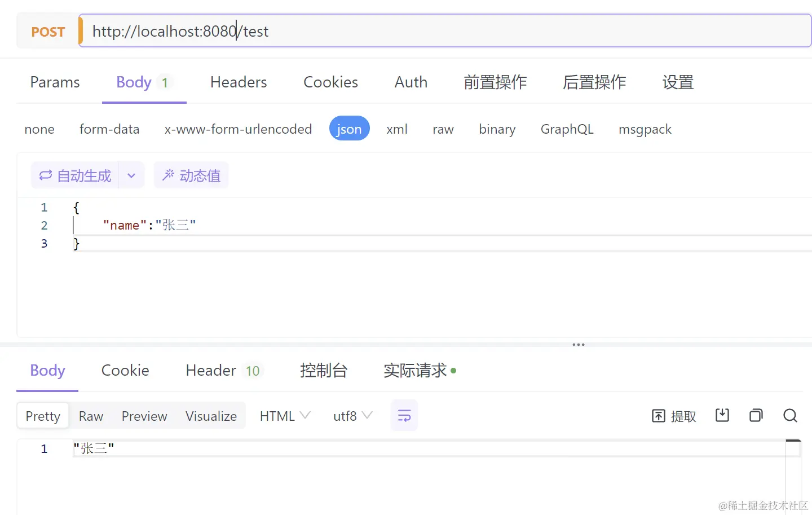This screenshot has width=812, height=515.
Task: Open the response Header tab
Action: pos(224,371)
